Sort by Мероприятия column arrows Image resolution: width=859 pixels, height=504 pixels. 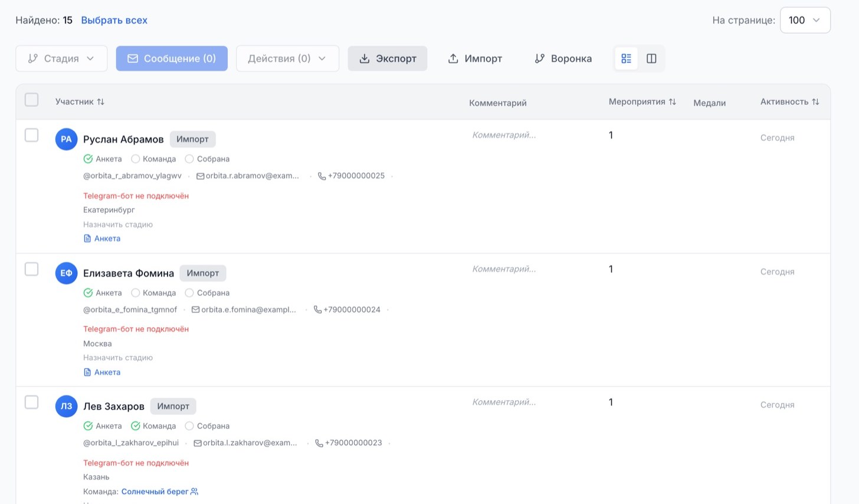point(672,102)
